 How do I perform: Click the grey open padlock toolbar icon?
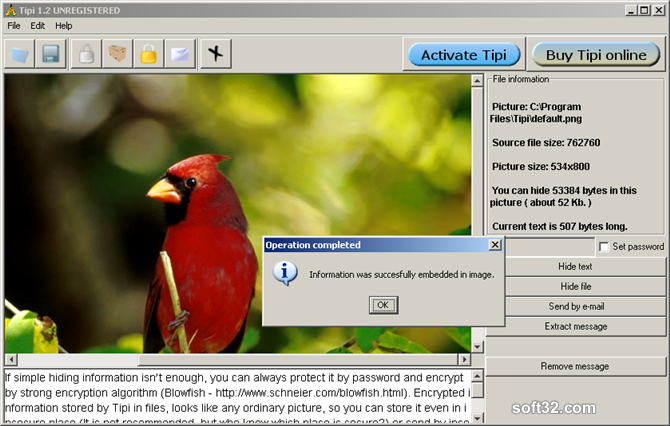pyautogui.click(x=86, y=54)
